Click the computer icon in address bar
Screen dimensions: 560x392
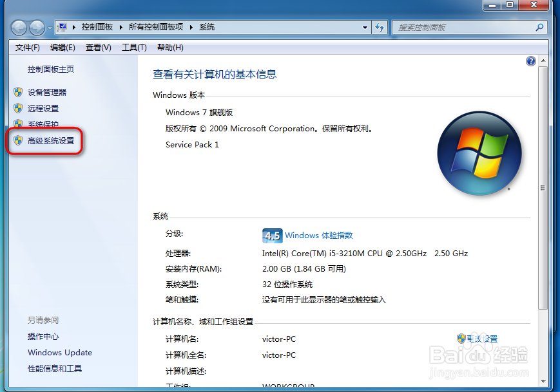[62, 27]
